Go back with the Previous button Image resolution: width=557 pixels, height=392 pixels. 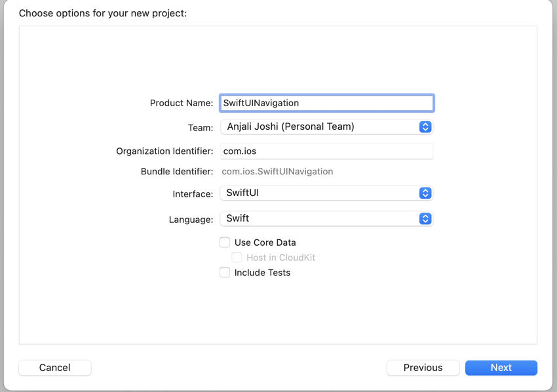pos(423,368)
